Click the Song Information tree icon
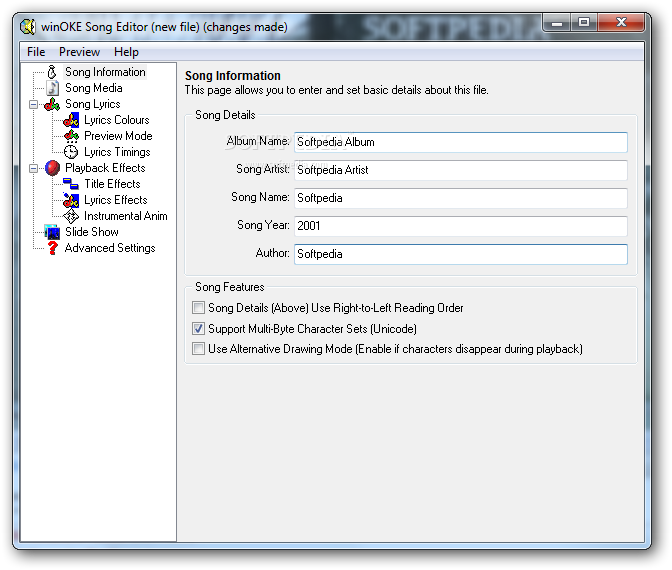Viewport: 672px width, 570px height. pos(52,72)
